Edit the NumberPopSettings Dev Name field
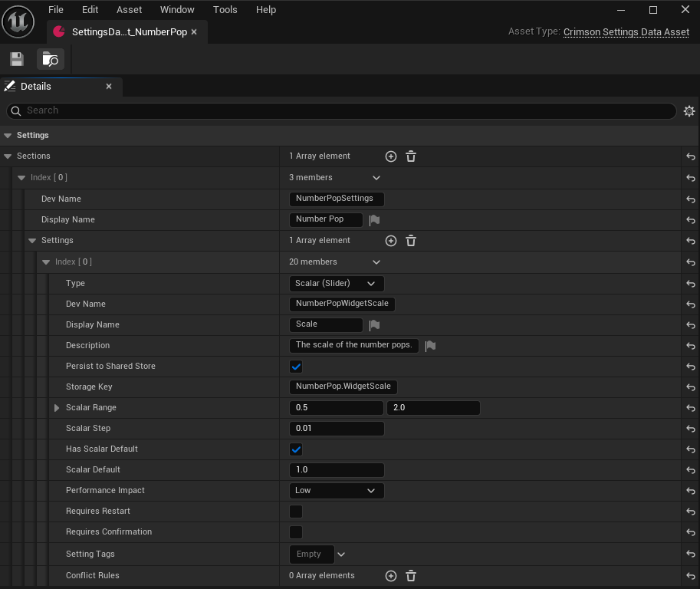 (337, 199)
